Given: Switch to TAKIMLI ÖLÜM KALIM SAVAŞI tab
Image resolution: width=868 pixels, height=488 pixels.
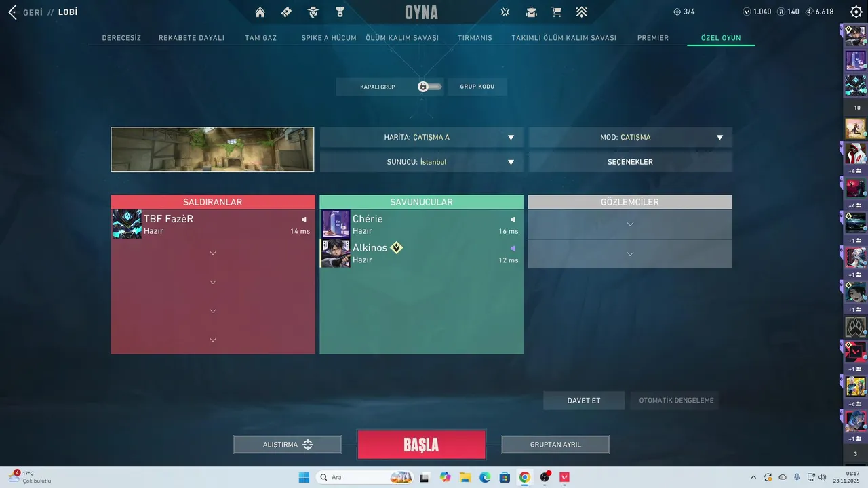Looking at the screenshot, I should 564,38.
